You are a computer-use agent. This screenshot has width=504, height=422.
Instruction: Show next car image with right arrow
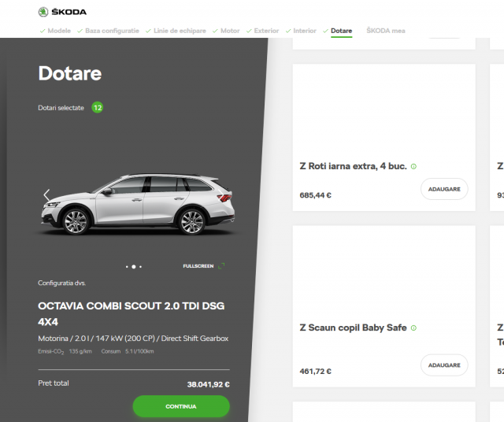coord(228,195)
